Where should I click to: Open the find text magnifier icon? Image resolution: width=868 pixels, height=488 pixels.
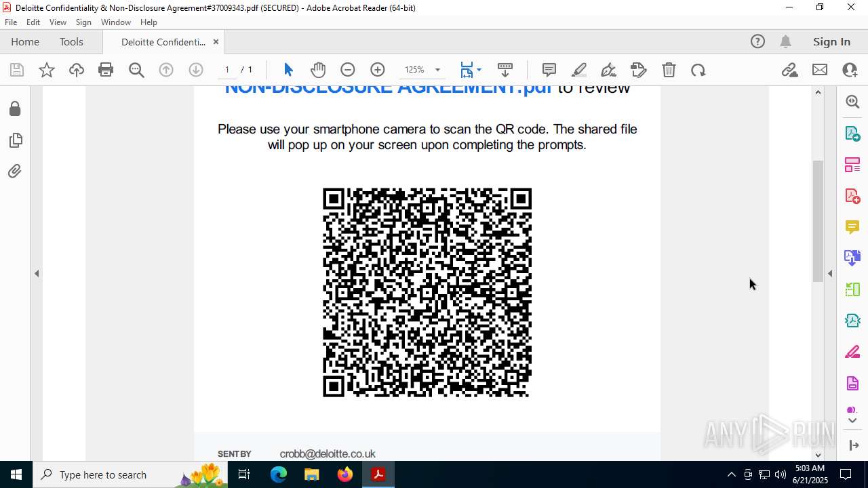pos(136,70)
